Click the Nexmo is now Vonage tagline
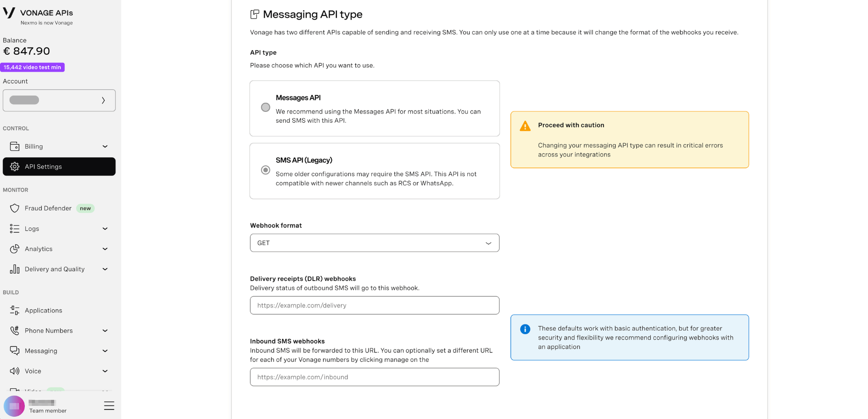This screenshot has height=419, width=868. [x=47, y=23]
